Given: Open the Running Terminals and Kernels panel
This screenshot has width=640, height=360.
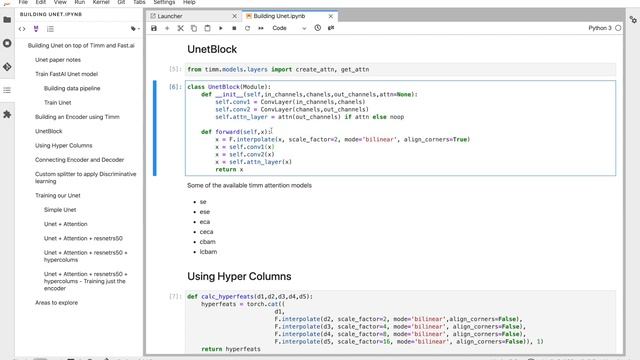Looking at the screenshot, I should [7, 43].
